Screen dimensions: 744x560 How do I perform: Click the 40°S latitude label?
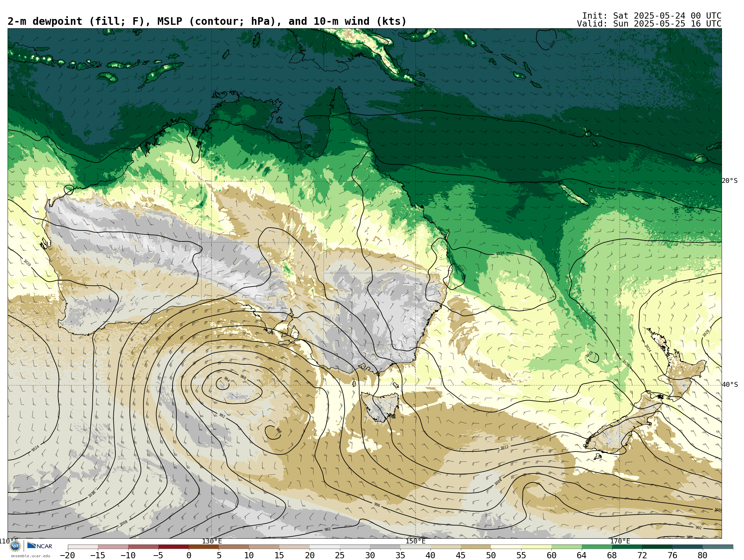click(730, 385)
